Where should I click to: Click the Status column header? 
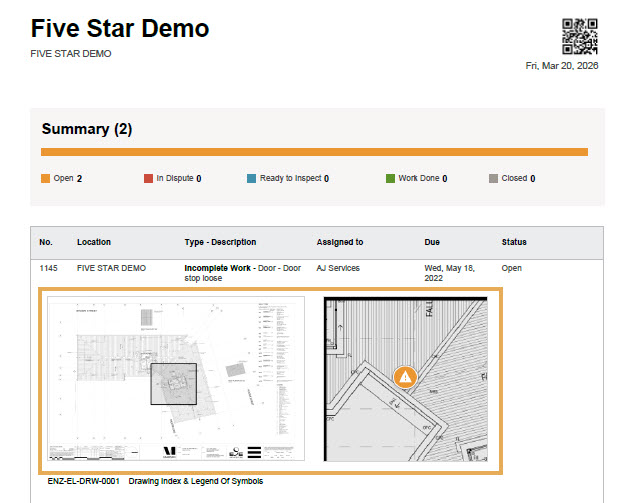pyautogui.click(x=514, y=242)
